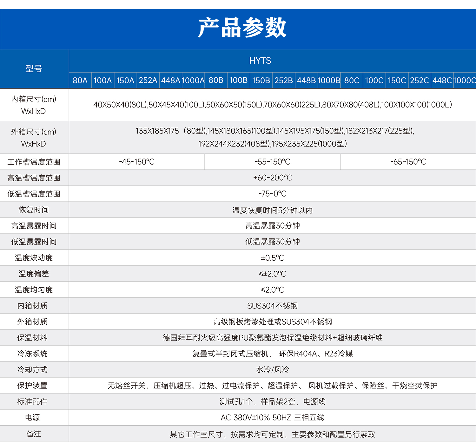Select model cell 80A

[80, 80]
